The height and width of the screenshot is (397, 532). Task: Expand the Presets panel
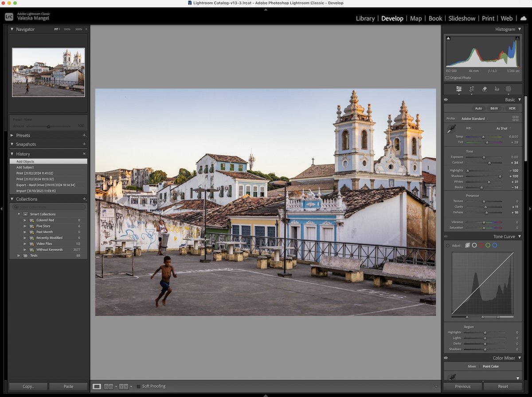(12, 135)
